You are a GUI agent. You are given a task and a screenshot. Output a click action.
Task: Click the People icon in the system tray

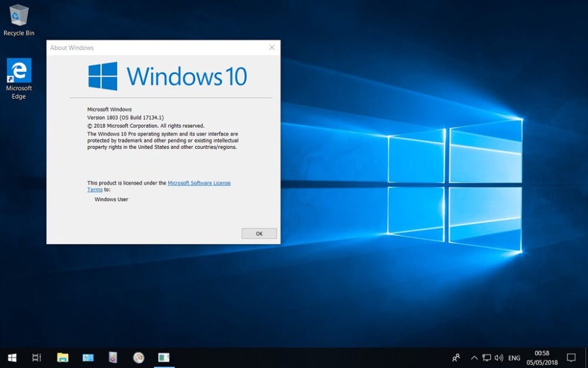point(456,357)
